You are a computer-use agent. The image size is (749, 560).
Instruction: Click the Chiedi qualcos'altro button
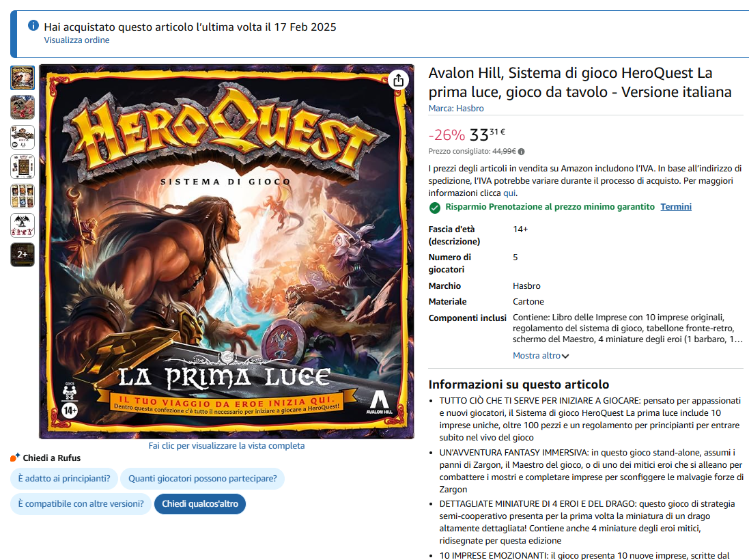pos(199,503)
